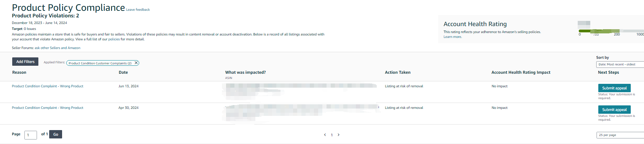Open the Leave feedback link
644x144 pixels.
pyautogui.click(x=138, y=10)
